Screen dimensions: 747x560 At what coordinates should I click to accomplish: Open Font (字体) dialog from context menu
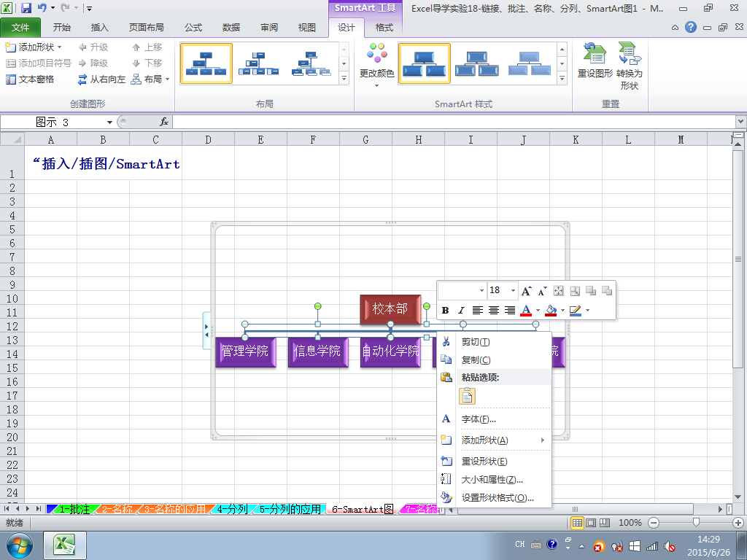[x=494, y=419]
